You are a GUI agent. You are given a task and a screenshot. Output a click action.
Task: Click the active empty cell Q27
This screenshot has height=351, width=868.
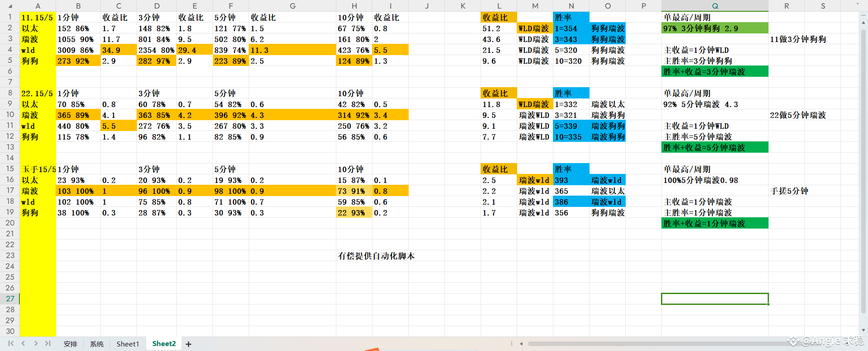[x=715, y=299]
